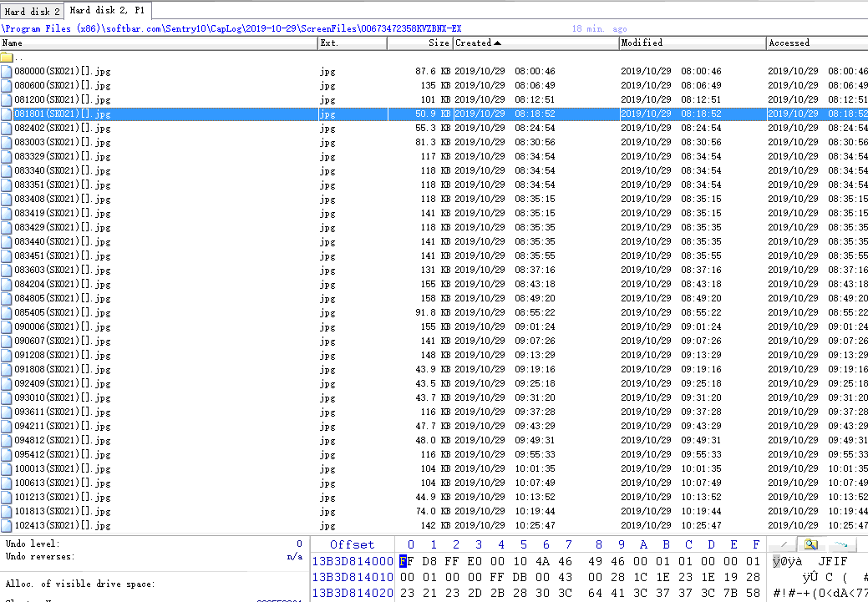
Task: Click the file icon for 083603(SK021)[].jpg
Action: 6,271
